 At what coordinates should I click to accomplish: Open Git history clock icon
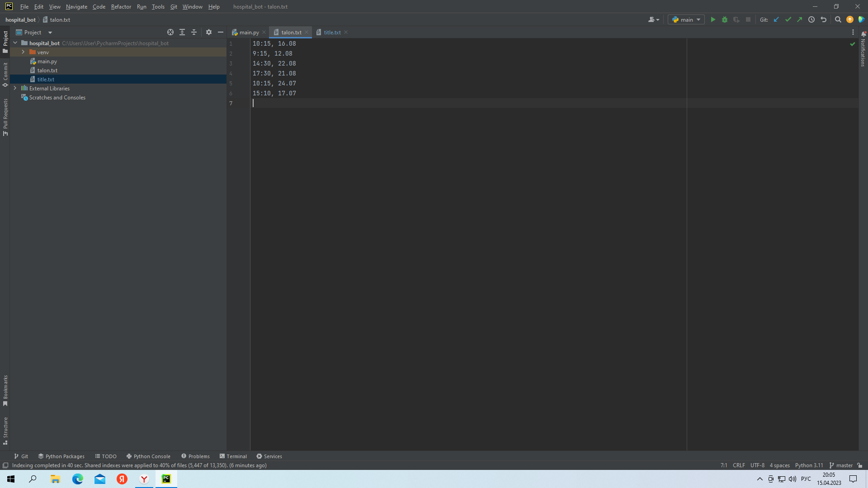coord(811,19)
